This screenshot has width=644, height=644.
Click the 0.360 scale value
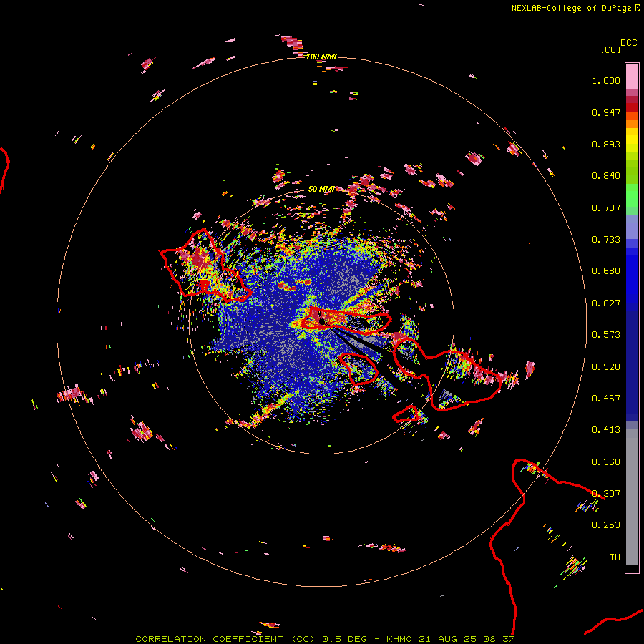point(606,462)
